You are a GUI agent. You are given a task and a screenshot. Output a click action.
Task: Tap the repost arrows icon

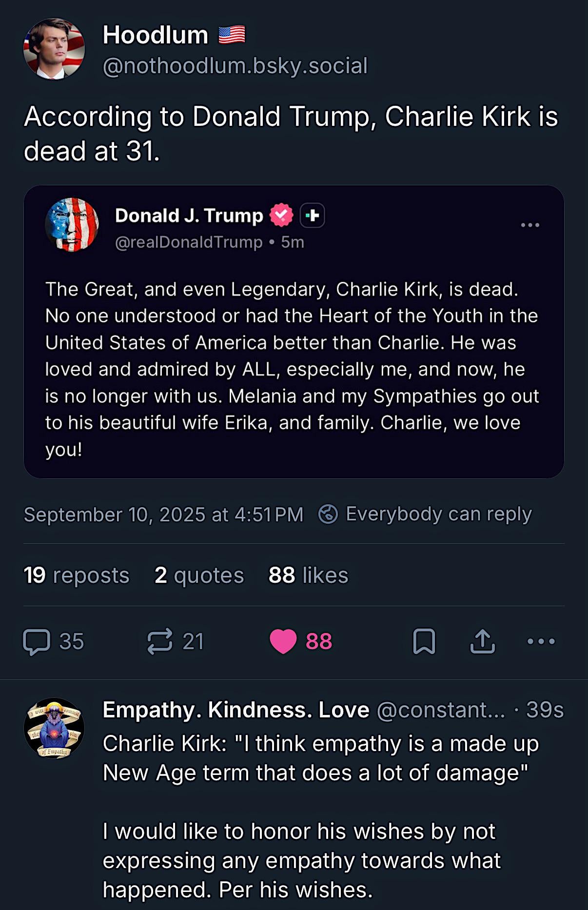160,641
